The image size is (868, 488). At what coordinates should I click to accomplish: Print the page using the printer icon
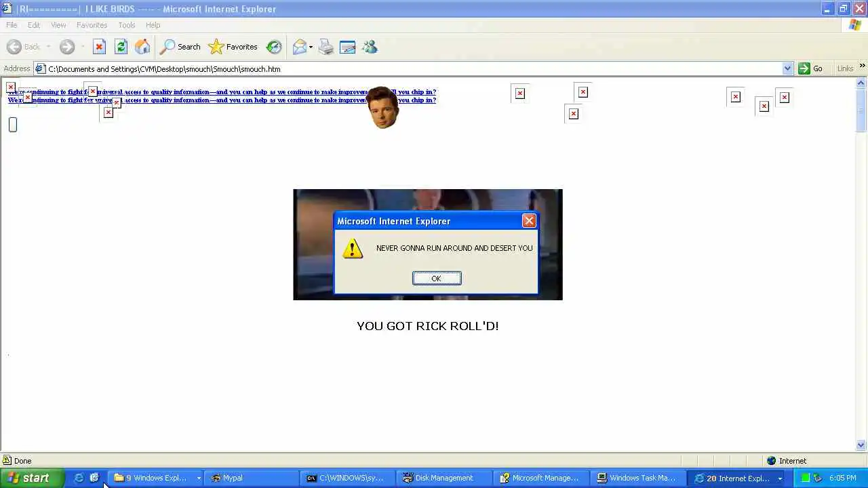[326, 47]
